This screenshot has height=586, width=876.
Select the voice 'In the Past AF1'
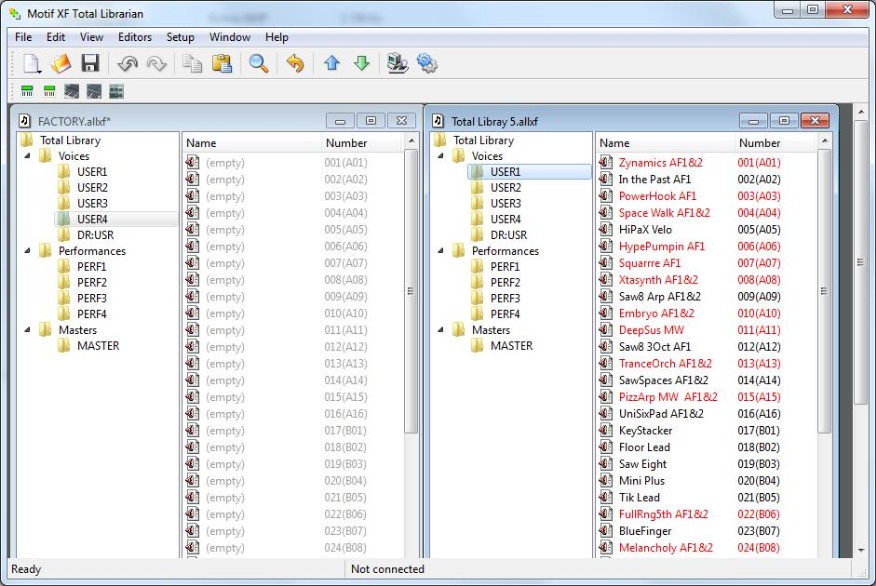coord(654,179)
